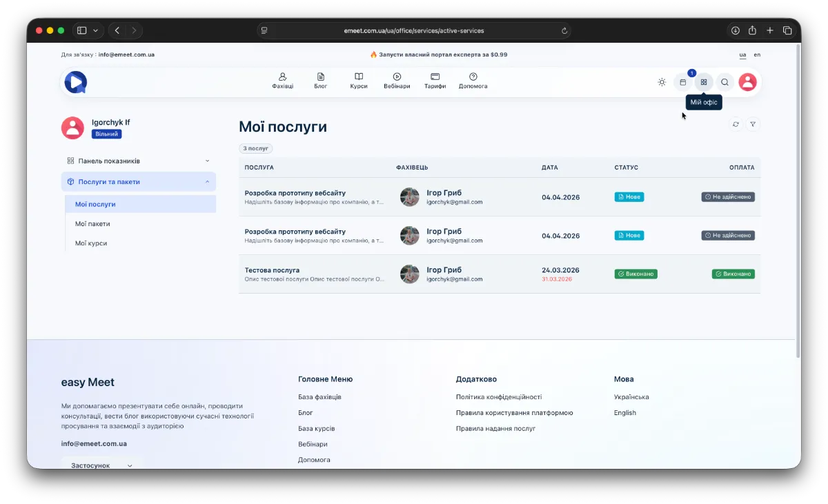This screenshot has width=828, height=504.
Task: Toggle the light/dark theme sun icon
Action: click(662, 82)
